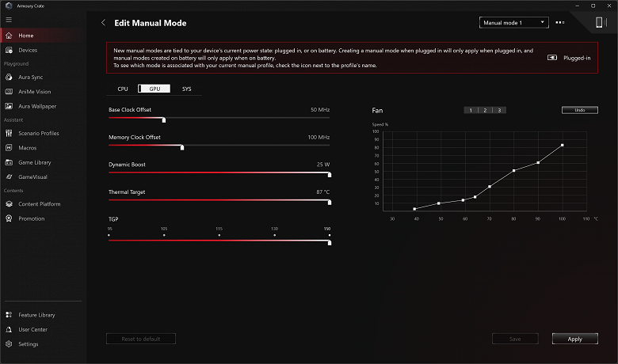The width and height of the screenshot is (618, 364).
Task: Click the Apply button
Action: pos(574,339)
